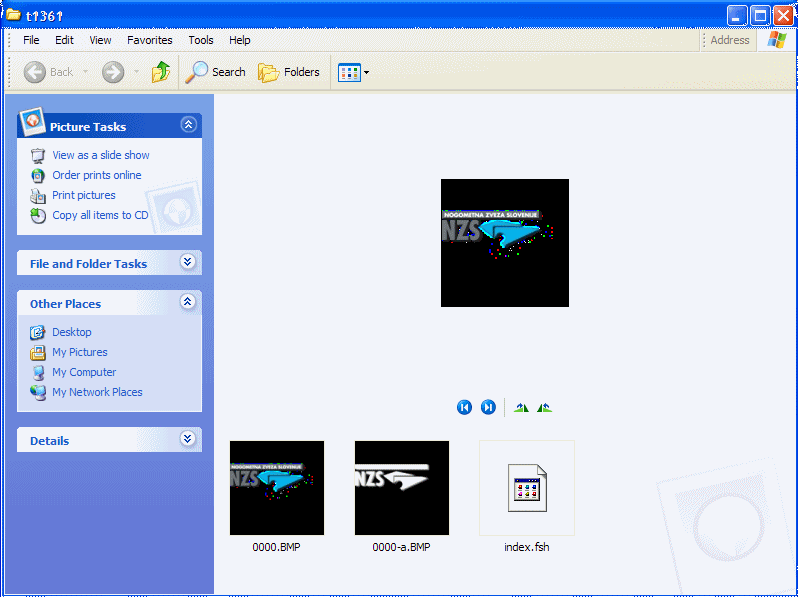The width and height of the screenshot is (798, 597).
Task: Go to My Network Places
Action: point(97,392)
